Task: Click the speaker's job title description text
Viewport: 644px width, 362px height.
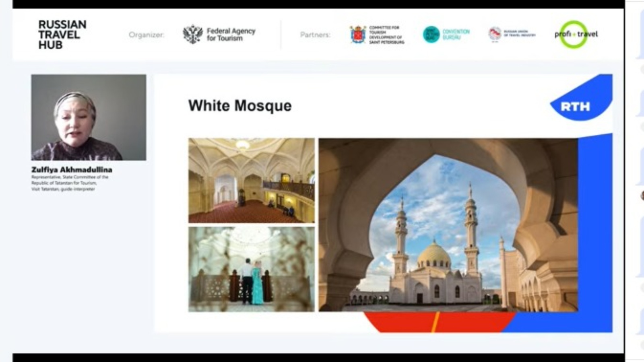Action: tap(69, 183)
